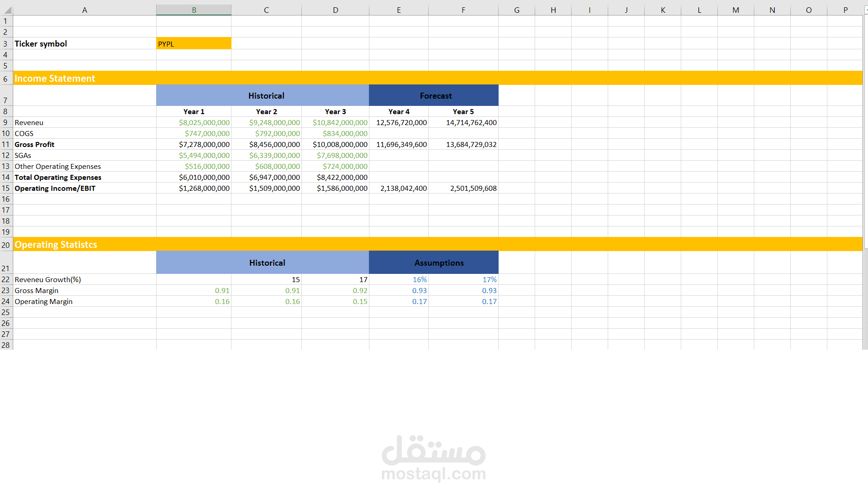Click forecast revenue 12,576,720,000
This screenshot has width=868, height=493.
click(399, 122)
